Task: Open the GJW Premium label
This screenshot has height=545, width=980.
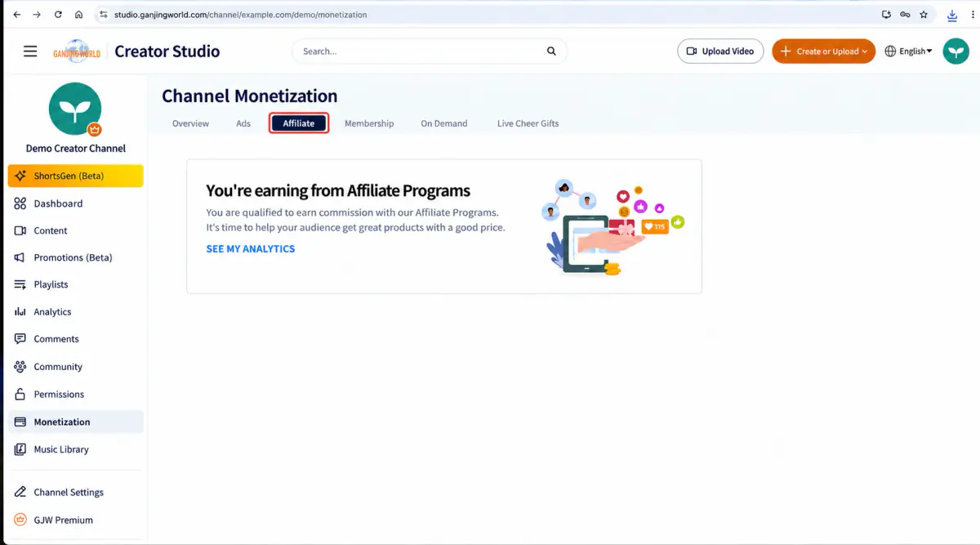Action: pyautogui.click(x=63, y=520)
